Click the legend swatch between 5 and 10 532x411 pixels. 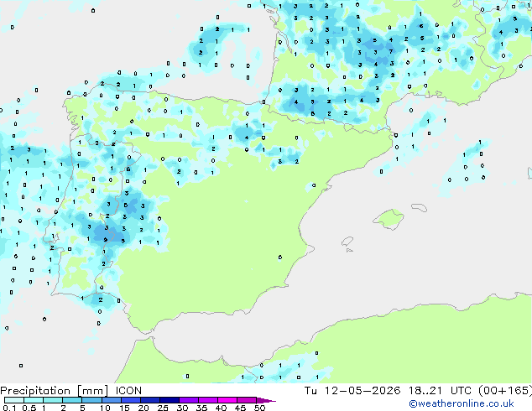click(x=91, y=400)
